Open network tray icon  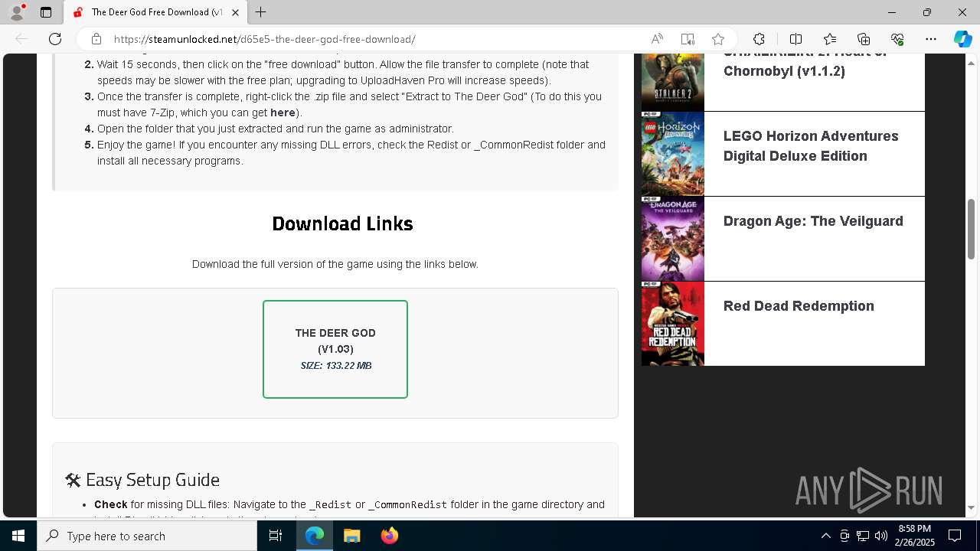pyautogui.click(x=863, y=536)
